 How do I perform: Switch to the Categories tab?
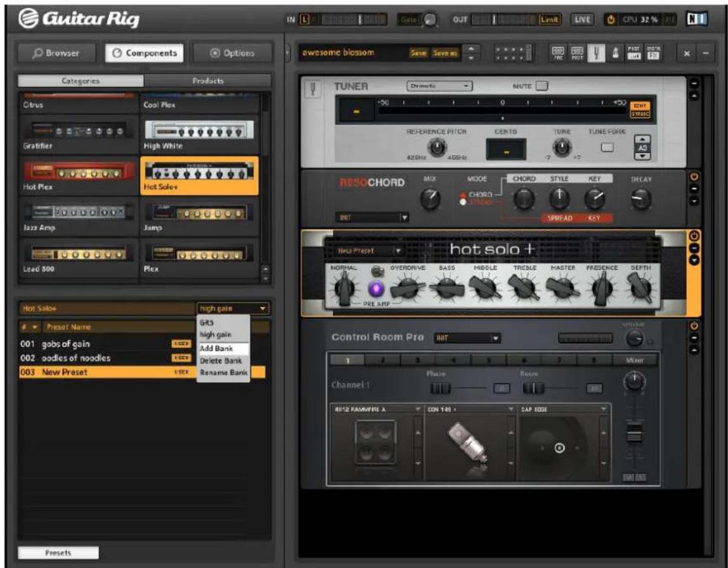(81, 81)
